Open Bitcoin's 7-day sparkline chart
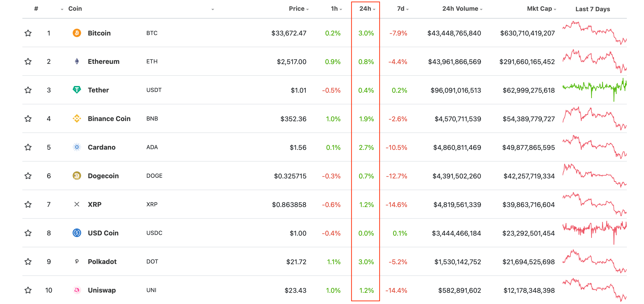Image resolution: width=644 pixels, height=304 pixels. point(594,33)
